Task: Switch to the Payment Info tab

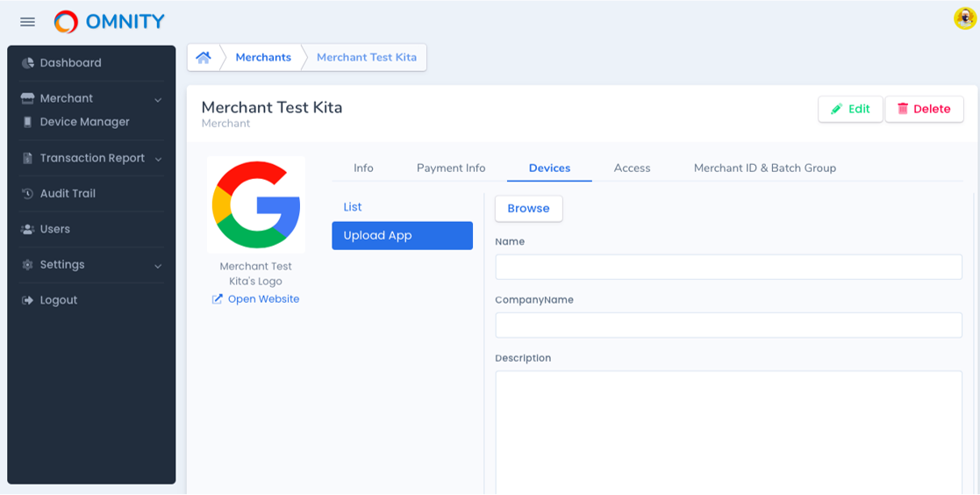Action: [x=451, y=168]
